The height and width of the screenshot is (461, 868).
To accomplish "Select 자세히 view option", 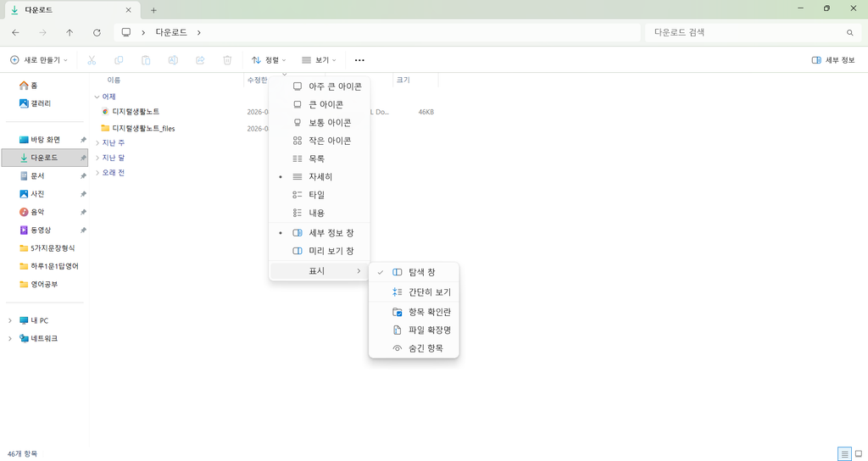I will pos(320,176).
